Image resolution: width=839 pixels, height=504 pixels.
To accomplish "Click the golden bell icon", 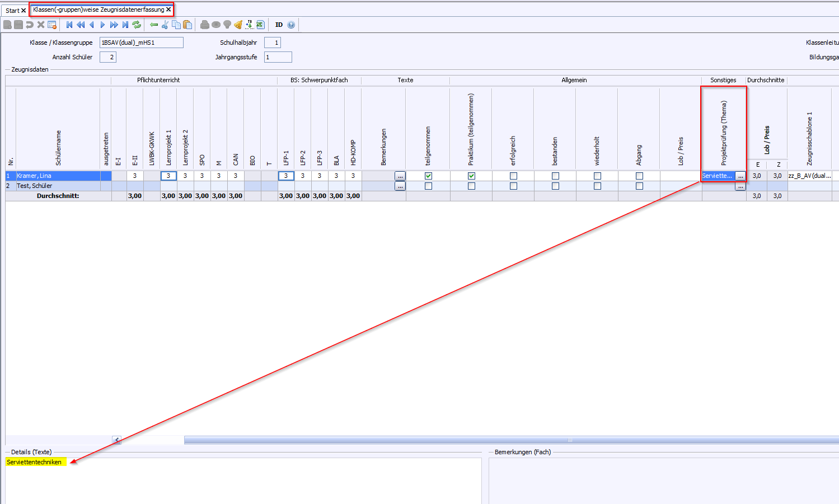I will 238,25.
